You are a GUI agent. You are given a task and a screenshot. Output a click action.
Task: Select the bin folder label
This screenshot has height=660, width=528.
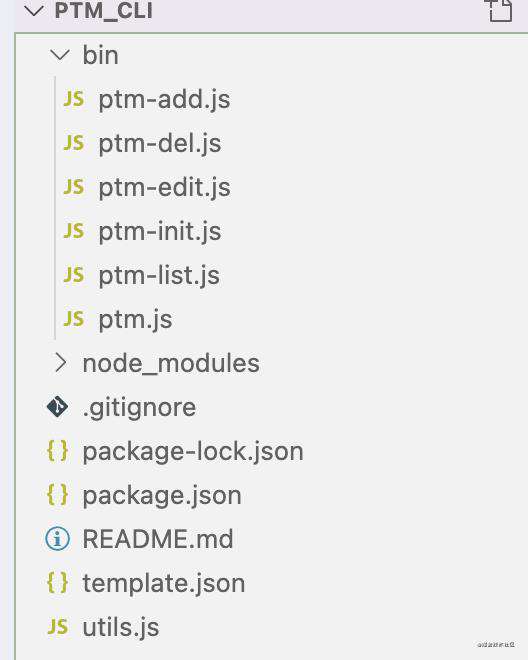[100, 55]
